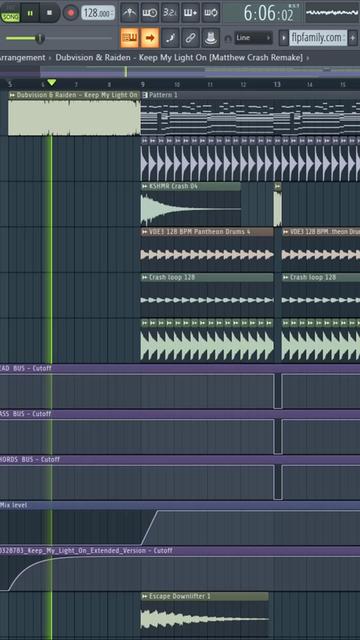The width and height of the screenshot is (360, 640).
Task: Click the green playhead marker
Action: (51, 82)
